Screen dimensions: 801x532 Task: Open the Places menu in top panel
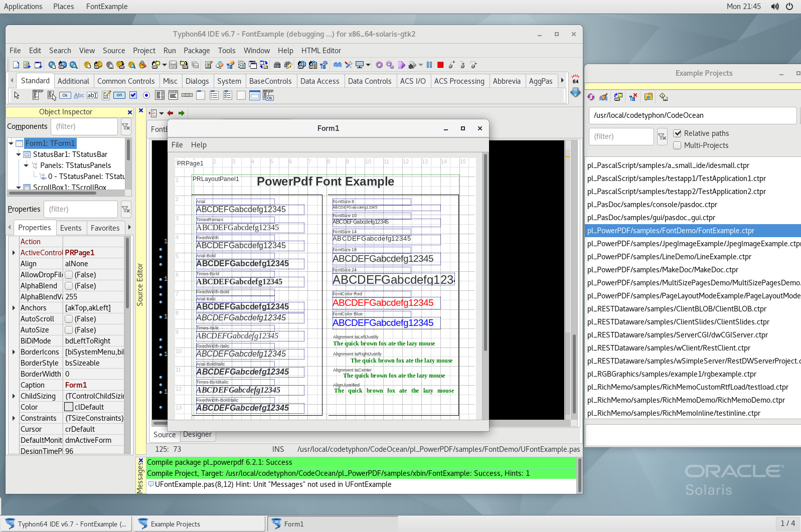coord(64,7)
